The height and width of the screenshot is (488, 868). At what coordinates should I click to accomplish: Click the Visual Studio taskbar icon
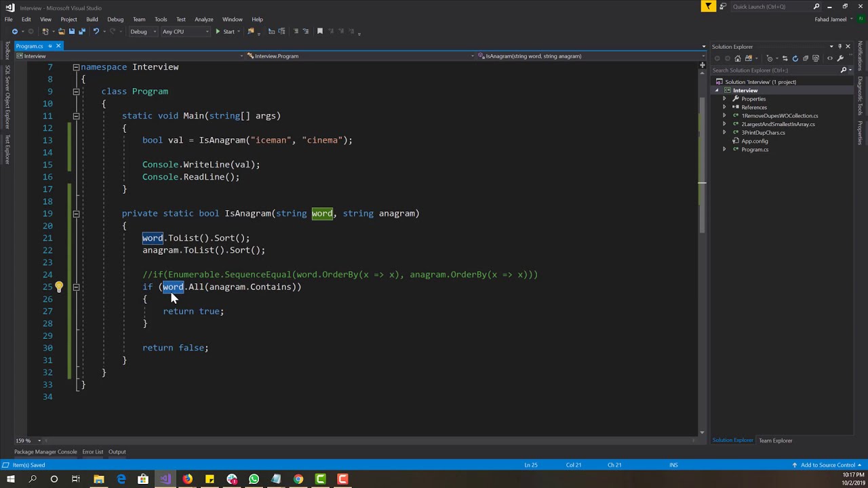click(x=165, y=479)
